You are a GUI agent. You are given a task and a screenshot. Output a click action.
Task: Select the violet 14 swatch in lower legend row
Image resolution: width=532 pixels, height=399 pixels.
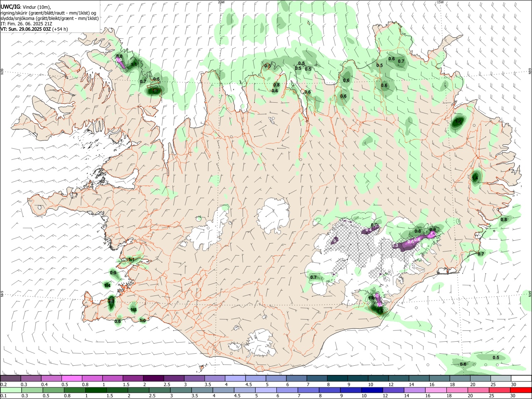(x=414, y=390)
